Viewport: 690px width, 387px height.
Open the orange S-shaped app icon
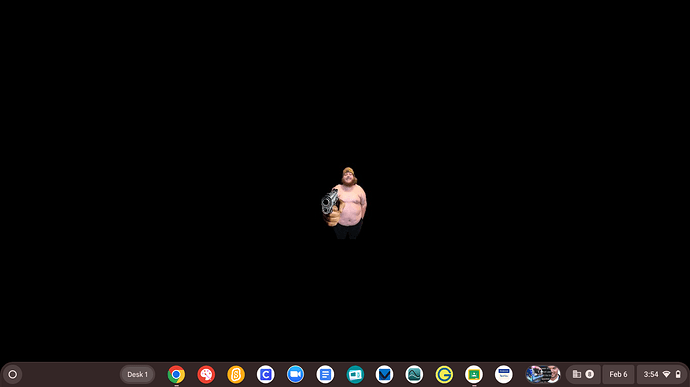pos(236,375)
